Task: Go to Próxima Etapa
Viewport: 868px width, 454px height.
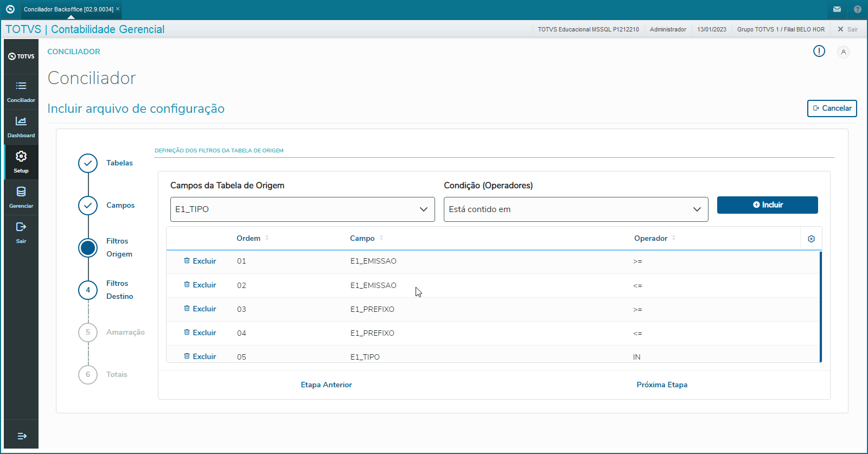Action: [662, 385]
